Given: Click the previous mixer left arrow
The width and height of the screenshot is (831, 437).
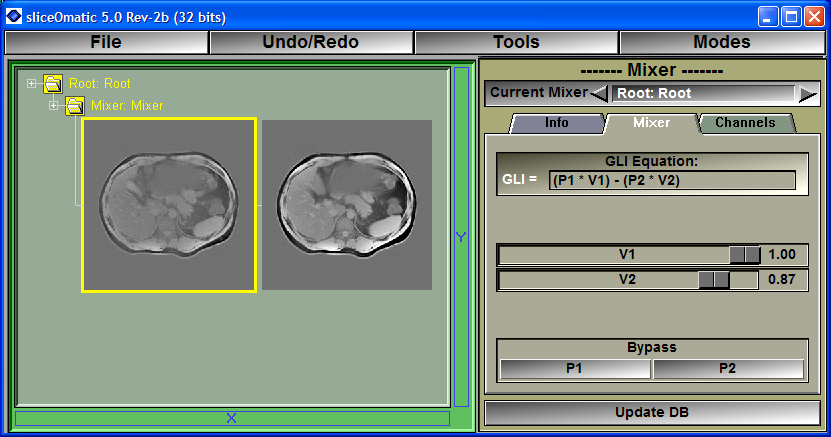Looking at the screenshot, I should [x=599, y=94].
